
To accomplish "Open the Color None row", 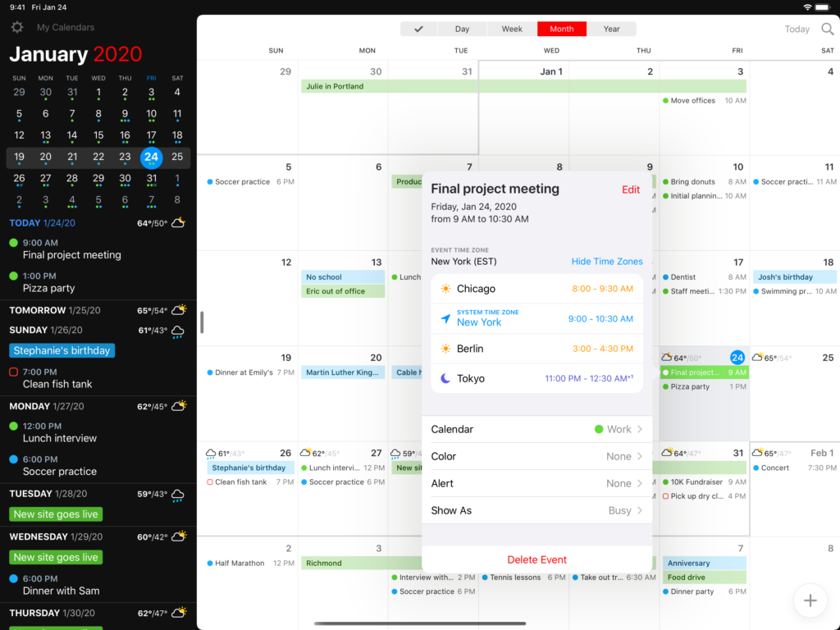I will [536, 456].
